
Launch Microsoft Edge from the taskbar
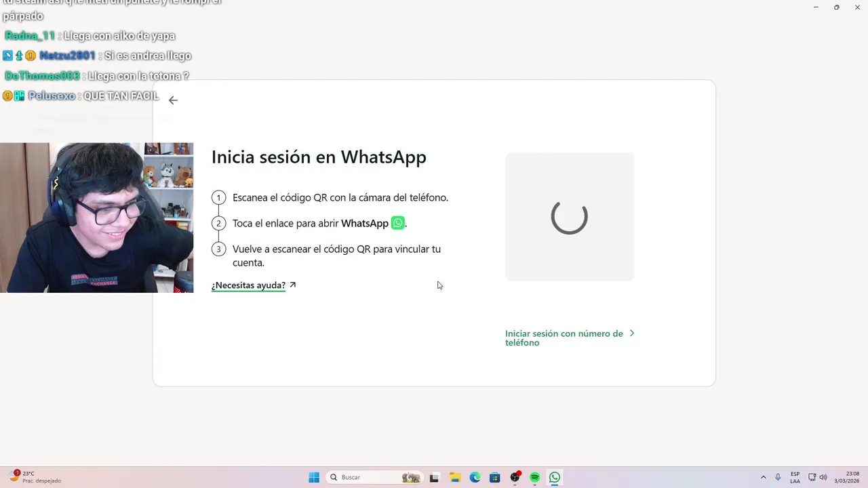[475, 477]
